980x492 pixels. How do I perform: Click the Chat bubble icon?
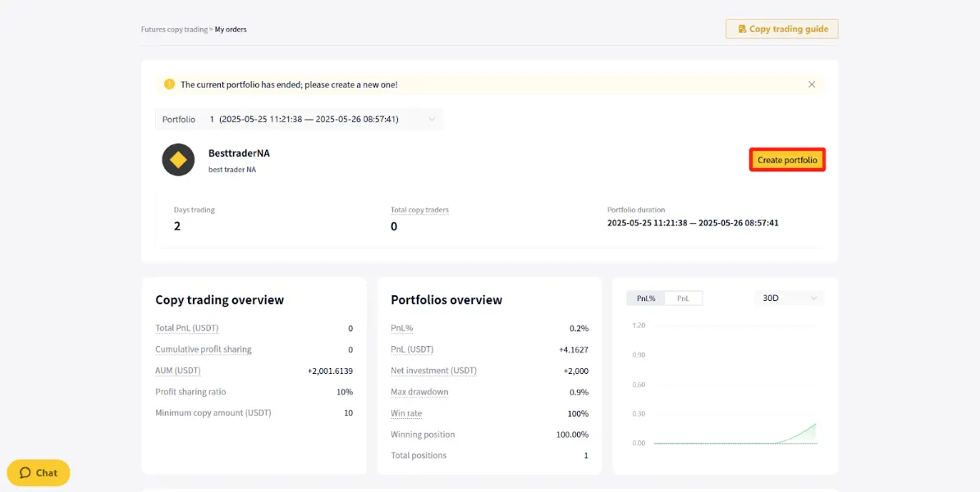pyautogui.click(x=25, y=472)
